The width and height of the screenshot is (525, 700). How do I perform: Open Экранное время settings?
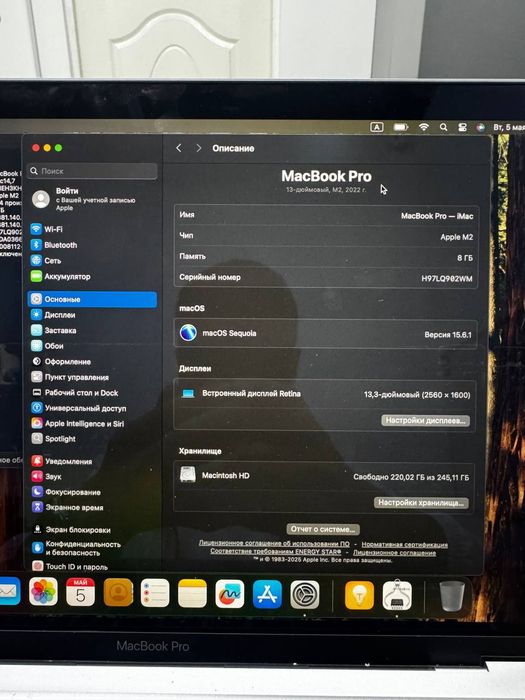click(74, 508)
